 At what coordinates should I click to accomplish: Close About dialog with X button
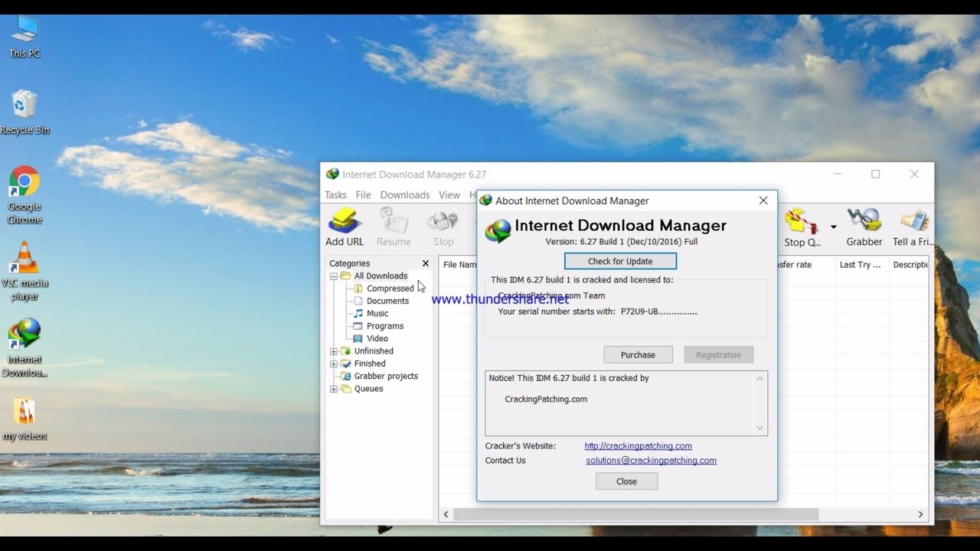[763, 201]
